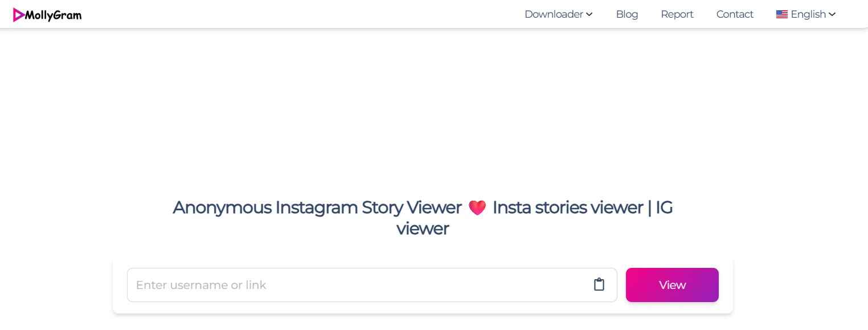
Task: Go to the Blog page
Action: (x=627, y=14)
